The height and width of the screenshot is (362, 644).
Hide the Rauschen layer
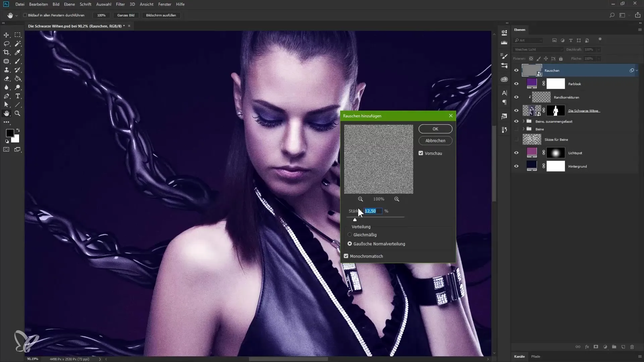pos(516,70)
